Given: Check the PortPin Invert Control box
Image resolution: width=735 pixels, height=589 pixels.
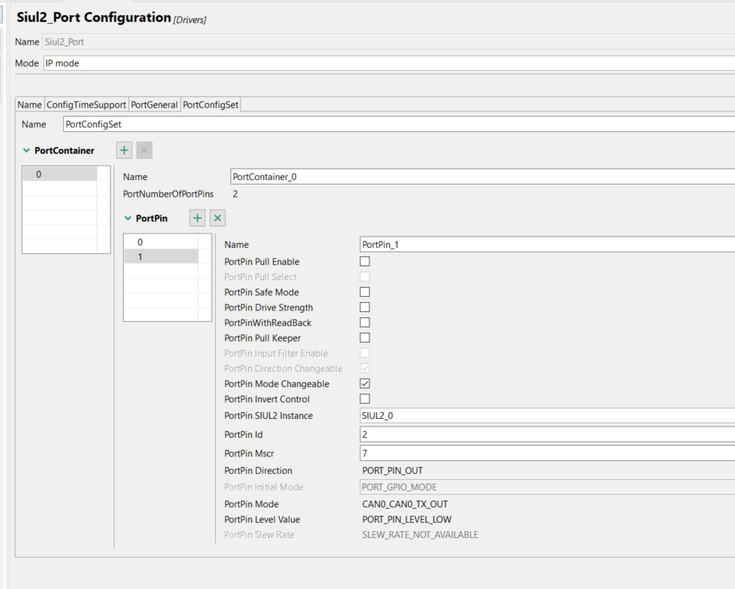Looking at the screenshot, I should pos(365,399).
